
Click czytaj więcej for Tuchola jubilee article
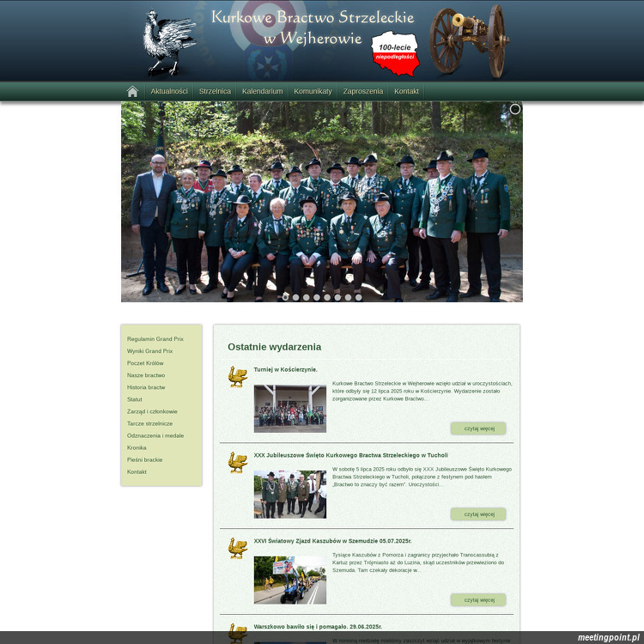click(x=478, y=514)
